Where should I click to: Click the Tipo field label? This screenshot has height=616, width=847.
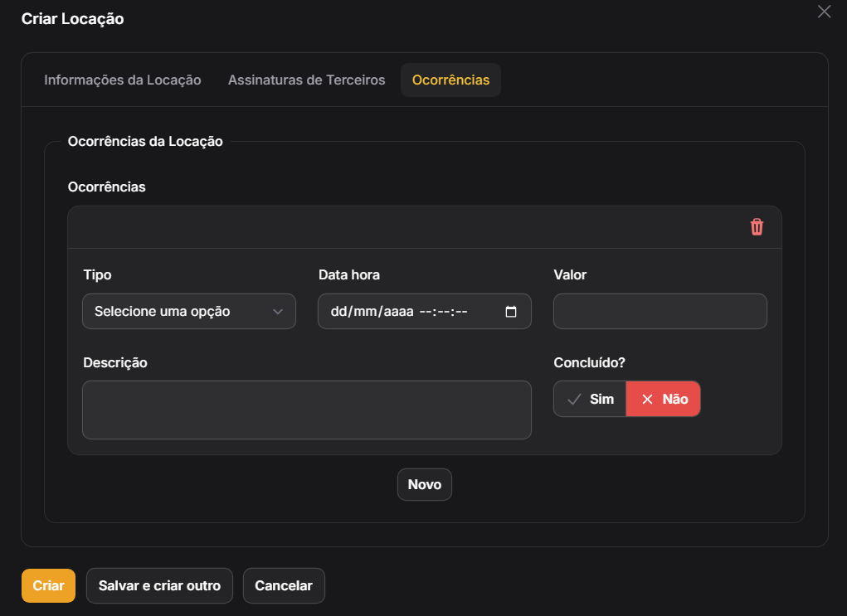97,274
